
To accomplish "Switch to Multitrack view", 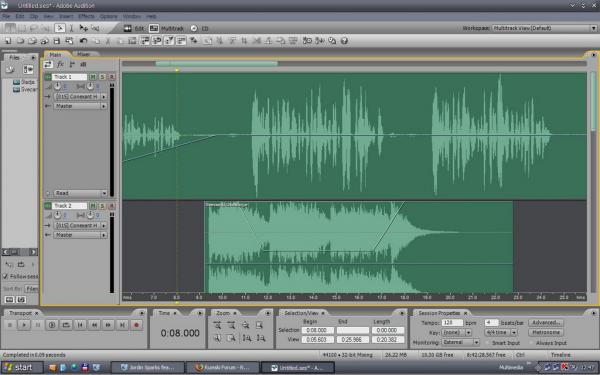I will (166, 28).
